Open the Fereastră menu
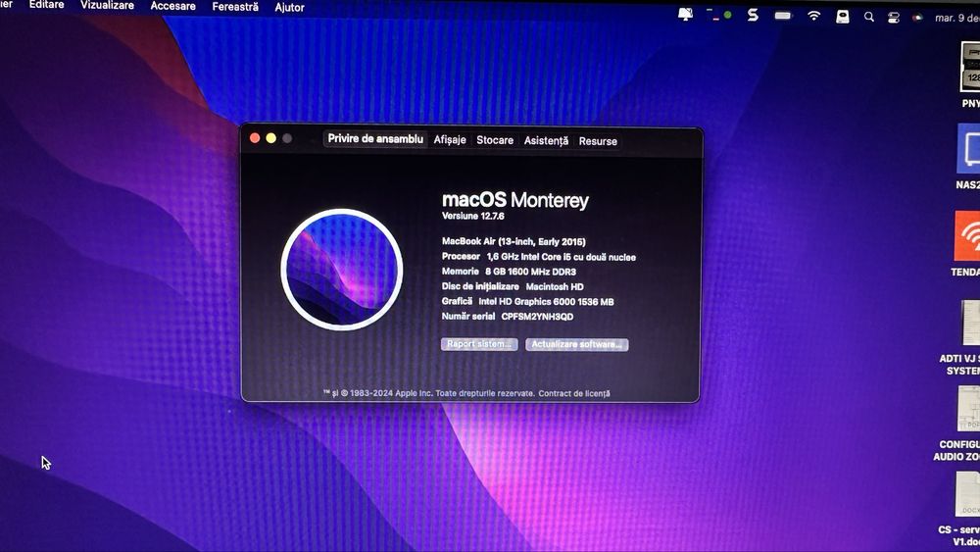 click(235, 7)
